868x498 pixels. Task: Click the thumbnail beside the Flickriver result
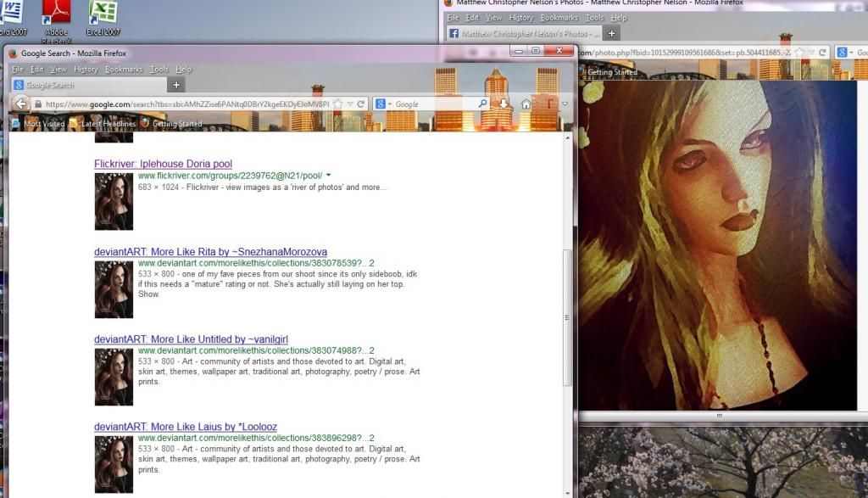pos(114,202)
